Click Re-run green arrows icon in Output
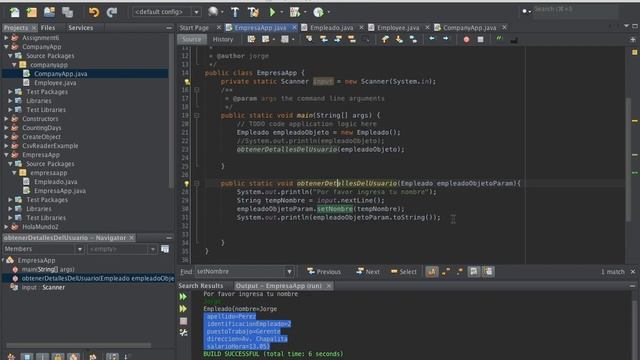This screenshot has height=360, width=640. point(183,297)
